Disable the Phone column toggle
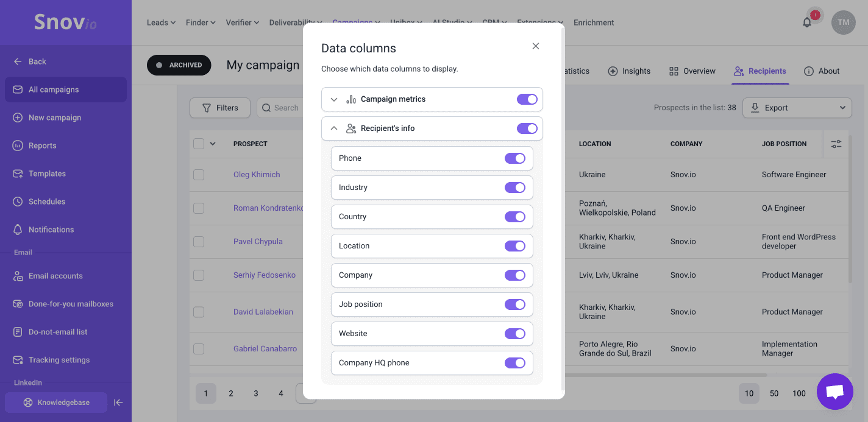This screenshot has width=868, height=422. (x=514, y=158)
